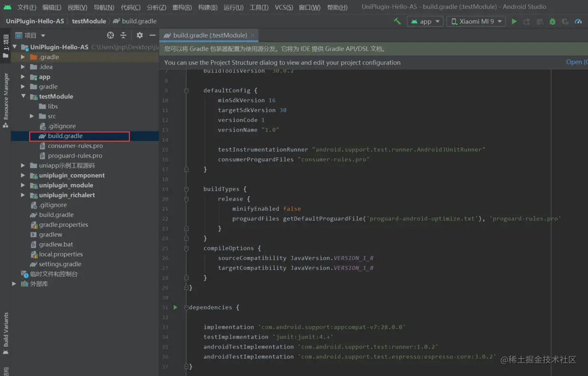588x376 pixels.
Task: Collapse the buildTypes block fold marker
Action: (x=186, y=189)
